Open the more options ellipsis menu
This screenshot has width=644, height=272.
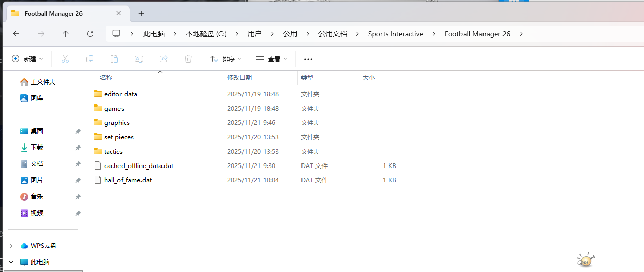[x=308, y=59]
